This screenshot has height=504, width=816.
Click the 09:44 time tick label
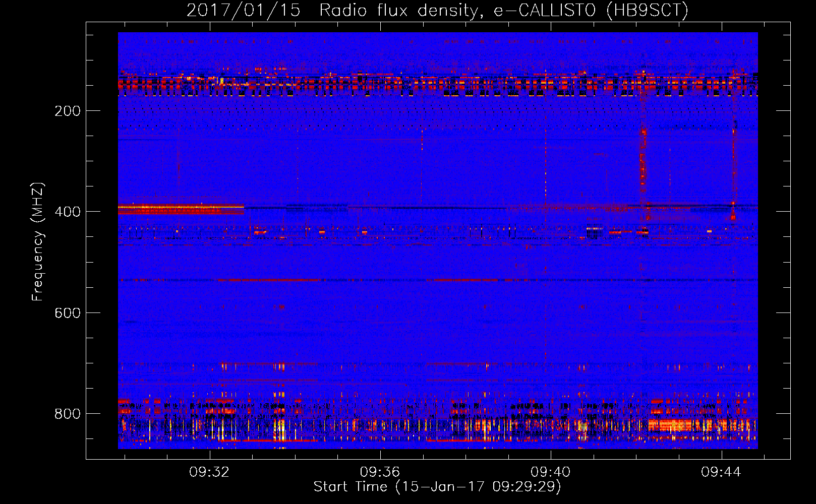(x=721, y=472)
